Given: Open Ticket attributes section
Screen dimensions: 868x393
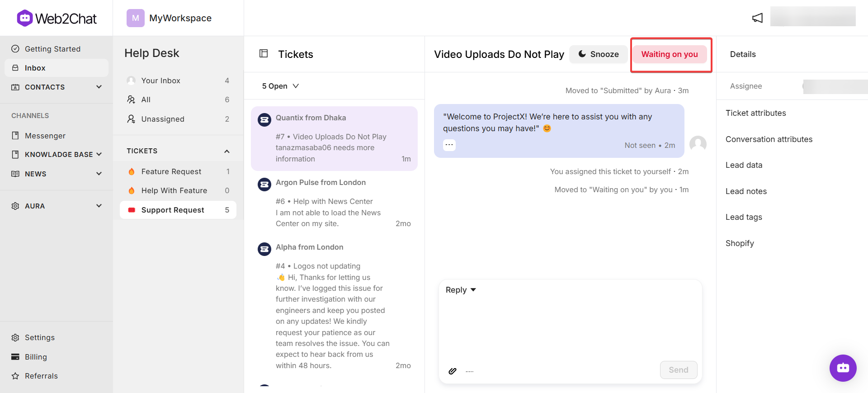Looking at the screenshot, I should click(x=755, y=113).
